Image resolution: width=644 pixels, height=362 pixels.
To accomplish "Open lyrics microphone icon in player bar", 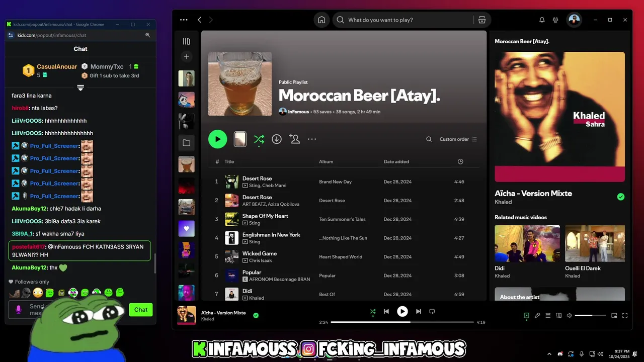I will 537,316.
